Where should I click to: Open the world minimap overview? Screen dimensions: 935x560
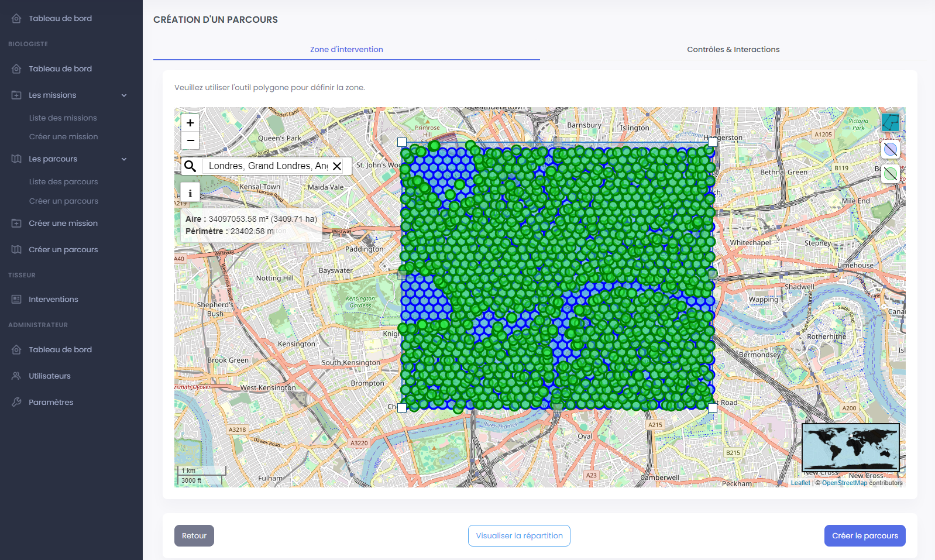[850, 448]
